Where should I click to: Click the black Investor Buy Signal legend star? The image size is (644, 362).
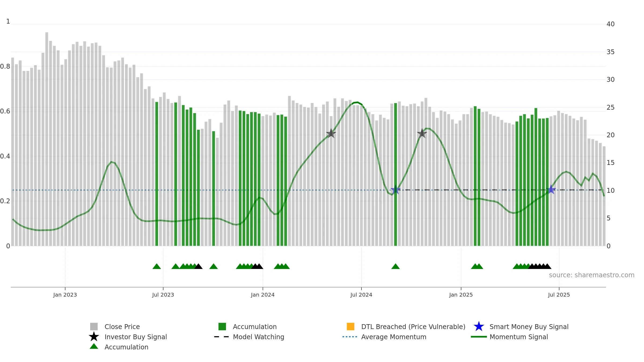(94, 337)
